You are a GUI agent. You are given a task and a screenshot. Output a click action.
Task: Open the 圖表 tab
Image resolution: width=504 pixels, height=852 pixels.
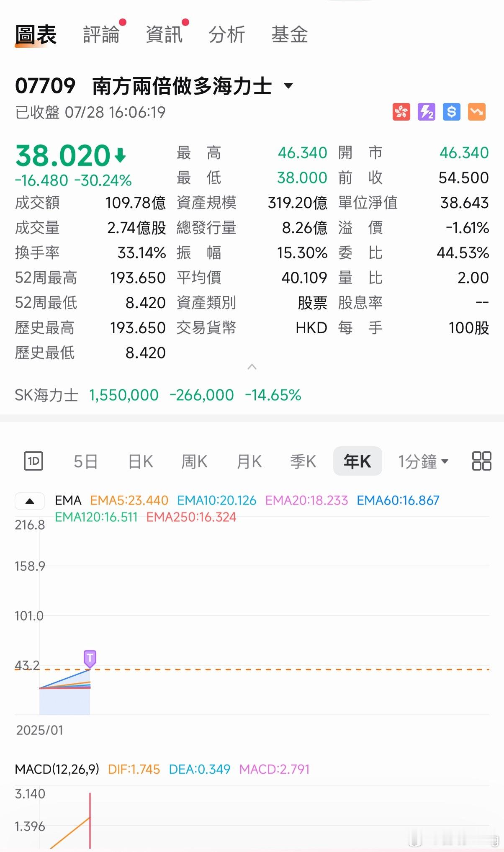[36, 34]
